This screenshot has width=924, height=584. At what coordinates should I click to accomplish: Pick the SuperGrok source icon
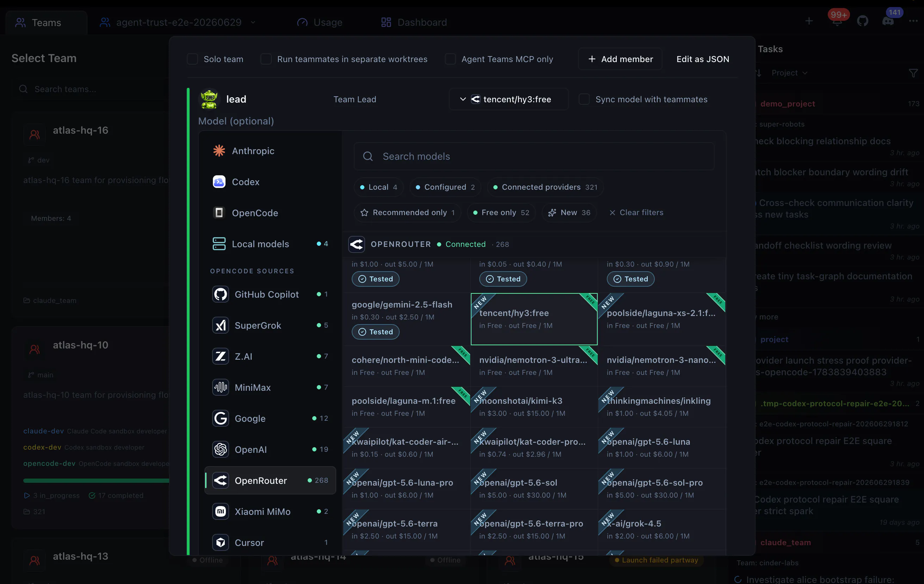click(x=221, y=326)
